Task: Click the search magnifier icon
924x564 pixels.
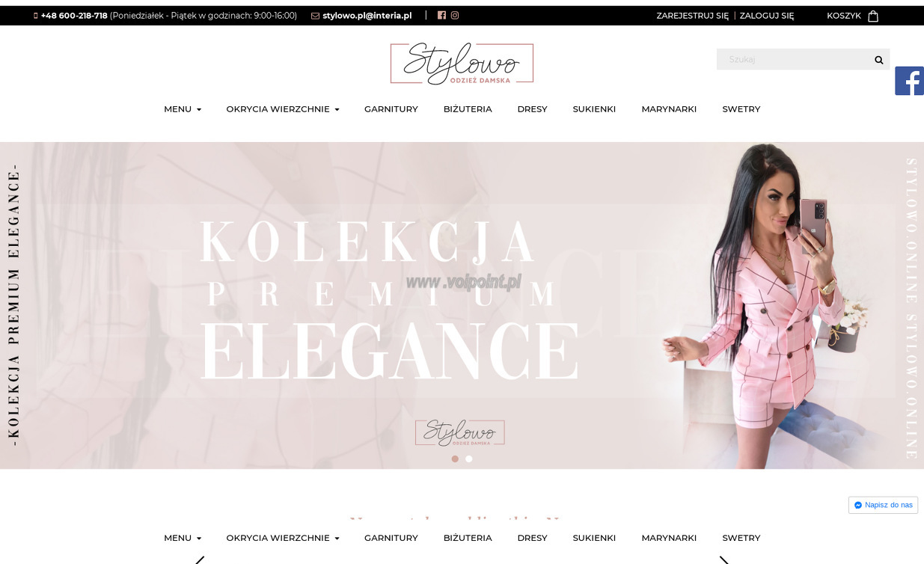Action: [x=879, y=60]
